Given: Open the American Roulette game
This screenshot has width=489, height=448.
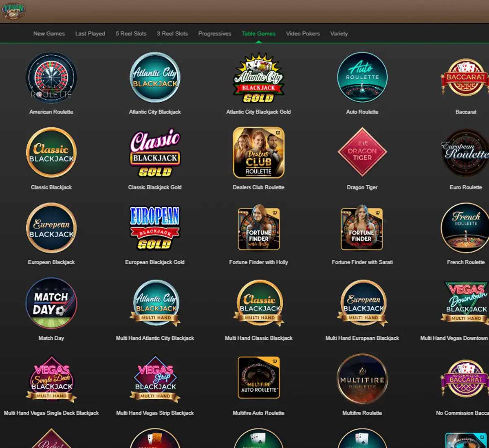Looking at the screenshot, I should point(51,78).
